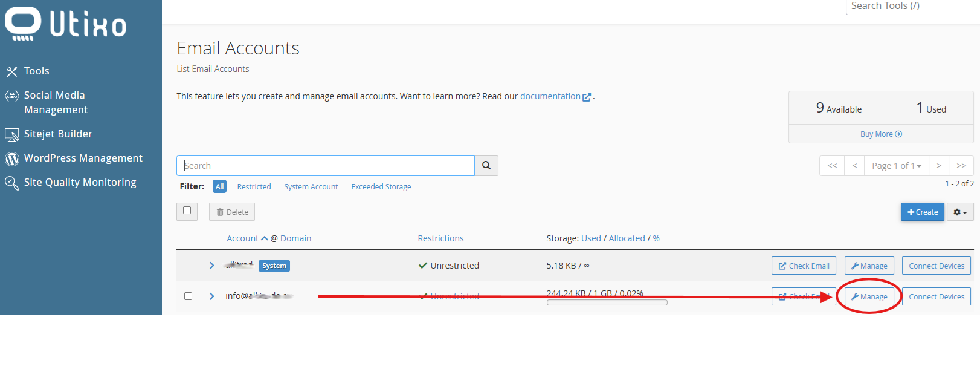Click the magnifier search button
The image size is (980, 392).
pos(486,166)
